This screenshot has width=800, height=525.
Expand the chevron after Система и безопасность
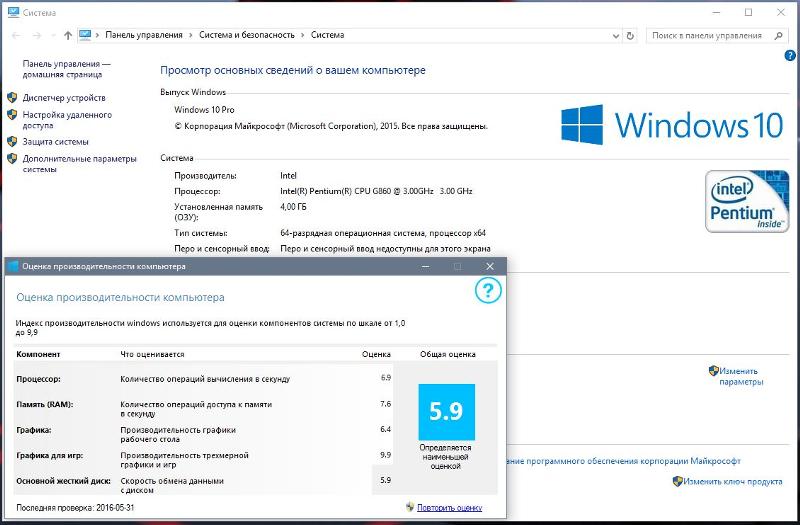tap(303, 35)
